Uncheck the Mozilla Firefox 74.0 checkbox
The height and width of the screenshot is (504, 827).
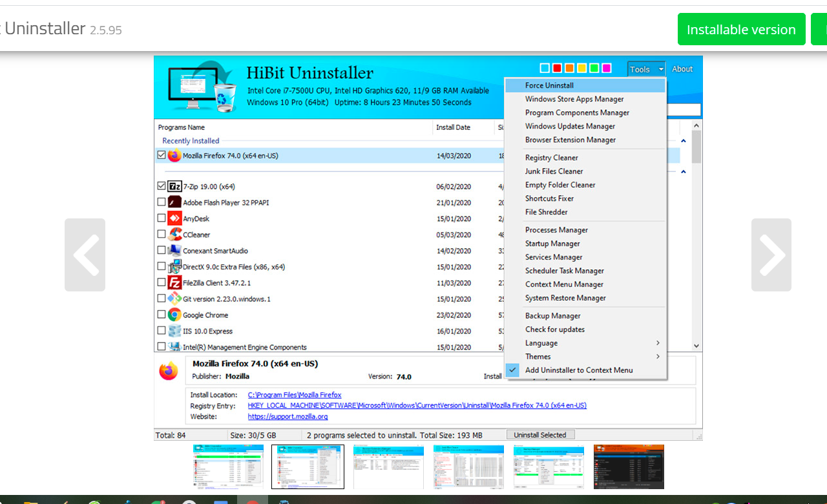161,155
